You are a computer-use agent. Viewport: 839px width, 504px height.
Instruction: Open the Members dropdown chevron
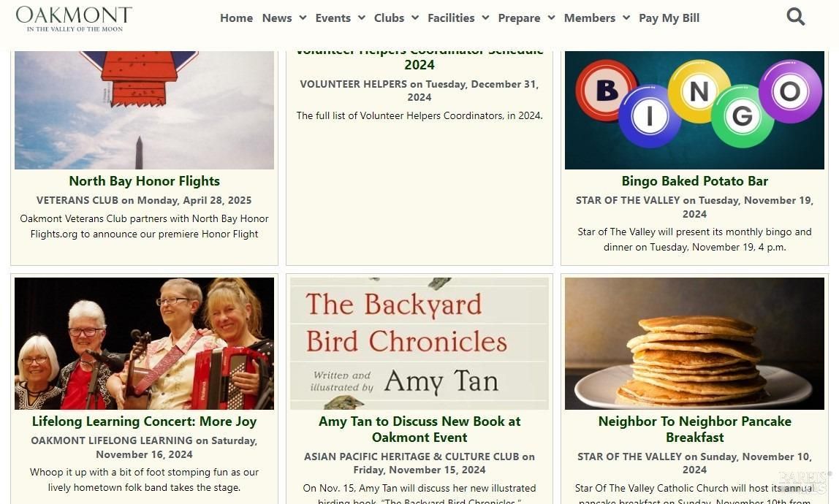click(626, 18)
